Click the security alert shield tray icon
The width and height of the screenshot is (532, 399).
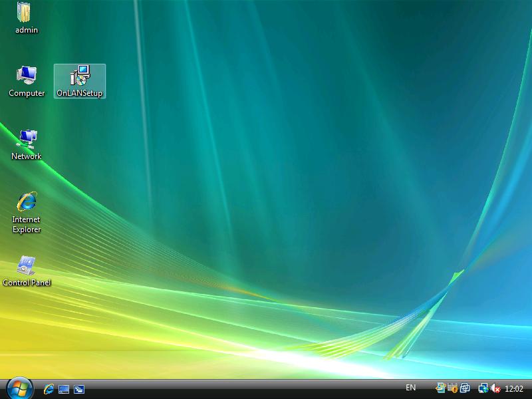click(x=452, y=388)
